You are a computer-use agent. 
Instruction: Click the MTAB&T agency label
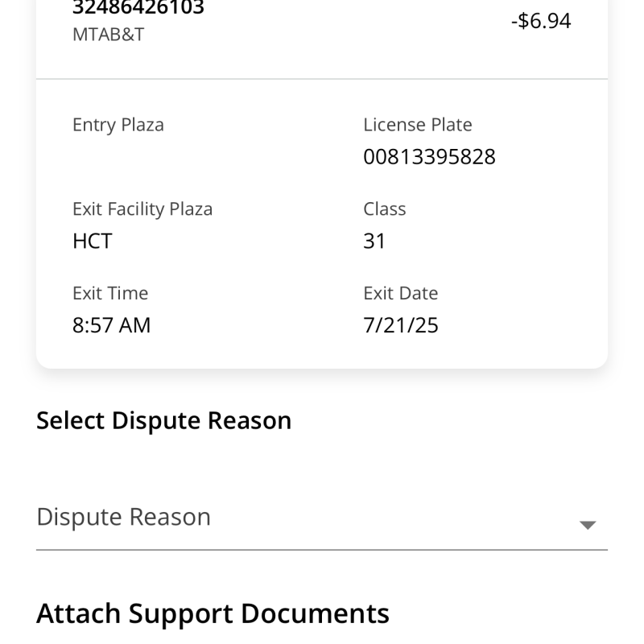coord(109,35)
